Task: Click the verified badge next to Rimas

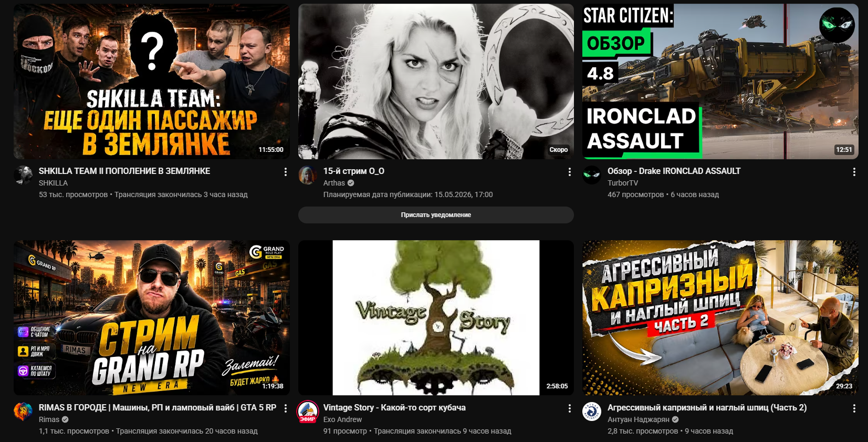Action: [65, 419]
